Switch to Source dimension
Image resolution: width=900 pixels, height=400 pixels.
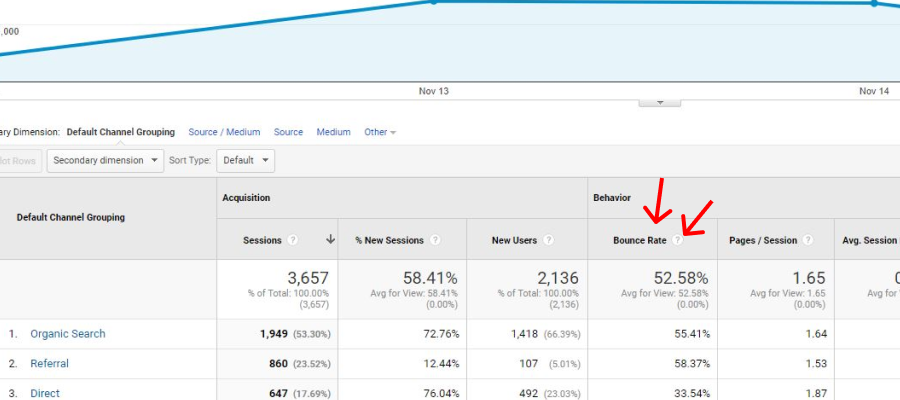coord(288,132)
